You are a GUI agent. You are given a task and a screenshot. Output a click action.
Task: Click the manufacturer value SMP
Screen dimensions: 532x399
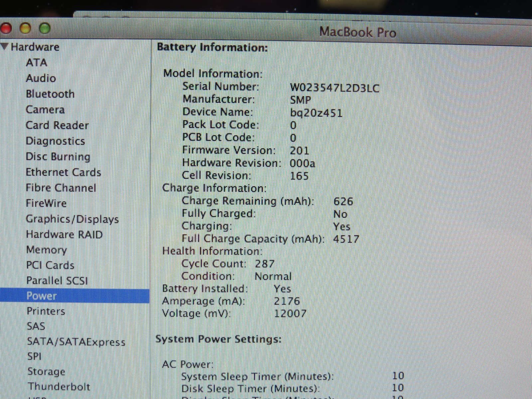click(x=301, y=100)
